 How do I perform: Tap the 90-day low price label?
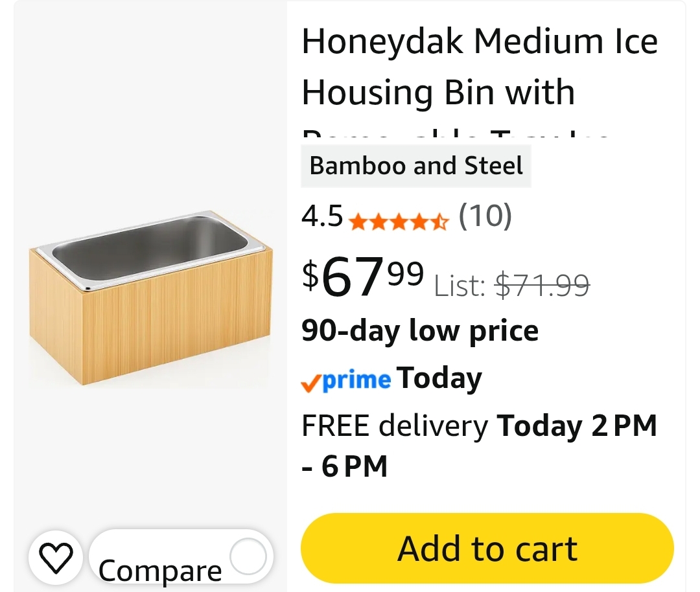pyautogui.click(x=420, y=331)
